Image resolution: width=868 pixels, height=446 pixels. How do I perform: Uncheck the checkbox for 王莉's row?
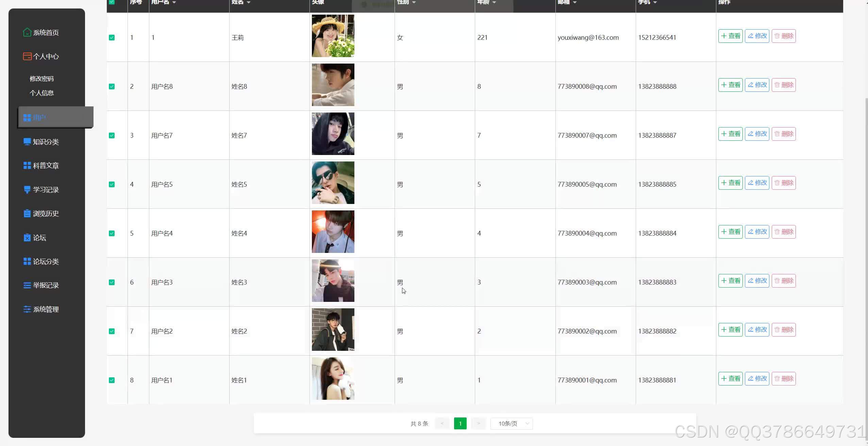point(112,37)
